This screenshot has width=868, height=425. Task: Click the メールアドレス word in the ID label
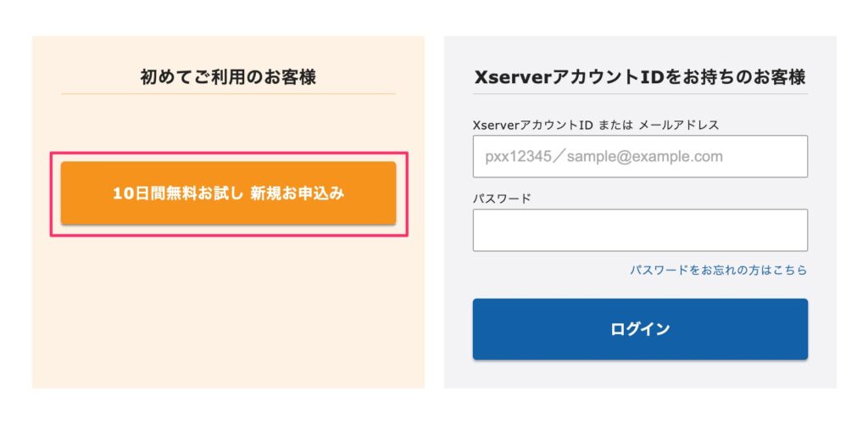click(679, 126)
